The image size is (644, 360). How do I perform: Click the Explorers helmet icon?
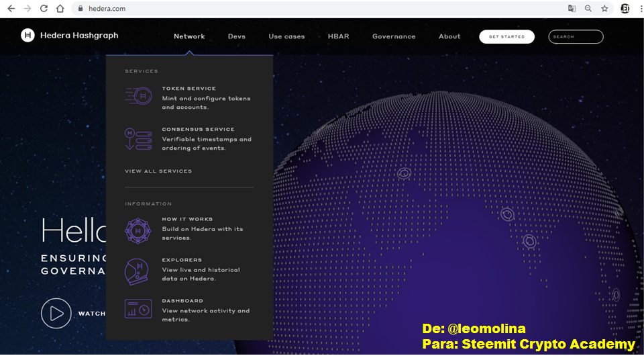[x=137, y=271]
